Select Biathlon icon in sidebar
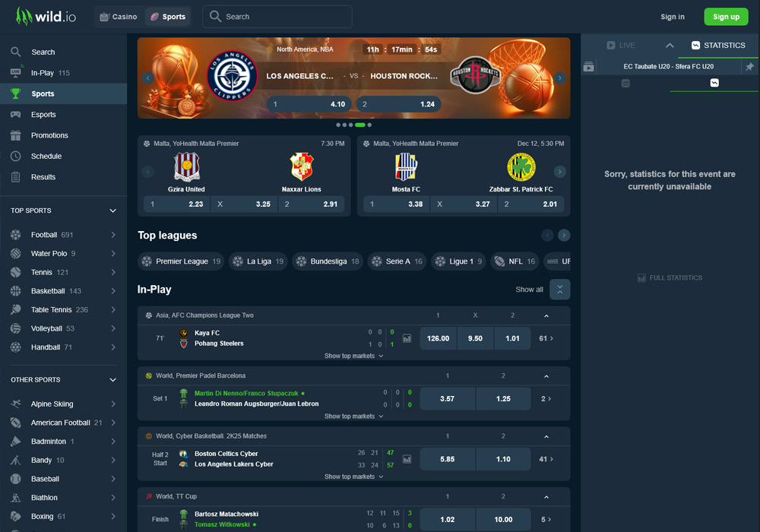 pyautogui.click(x=15, y=497)
